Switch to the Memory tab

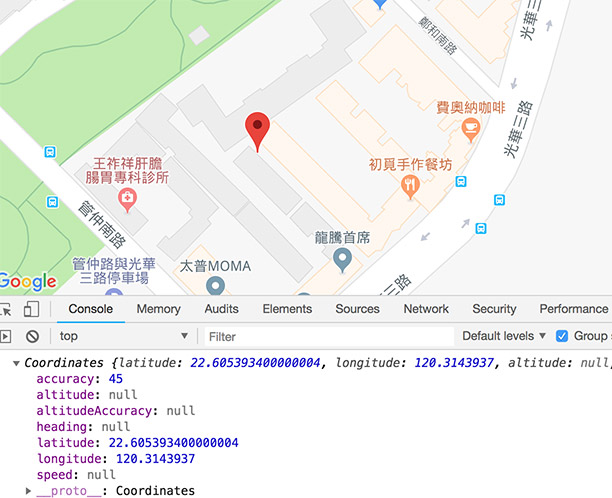pos(158,309)
